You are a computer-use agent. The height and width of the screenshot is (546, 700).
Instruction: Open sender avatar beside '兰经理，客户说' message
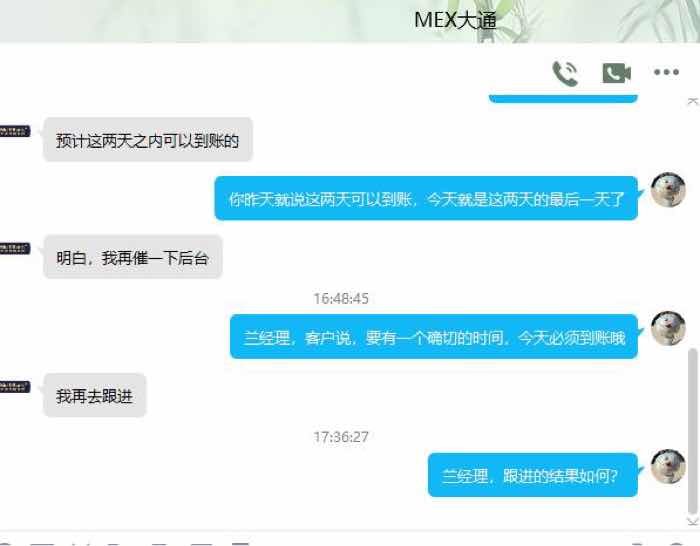(668, 329)
